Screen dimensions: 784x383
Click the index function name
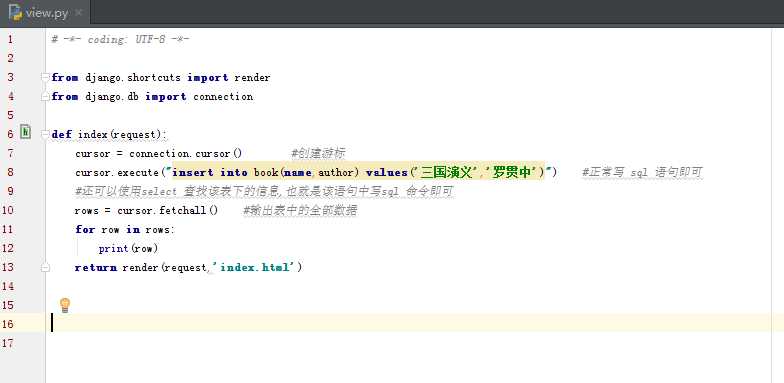pyautogui.click(x=92, y=134)
